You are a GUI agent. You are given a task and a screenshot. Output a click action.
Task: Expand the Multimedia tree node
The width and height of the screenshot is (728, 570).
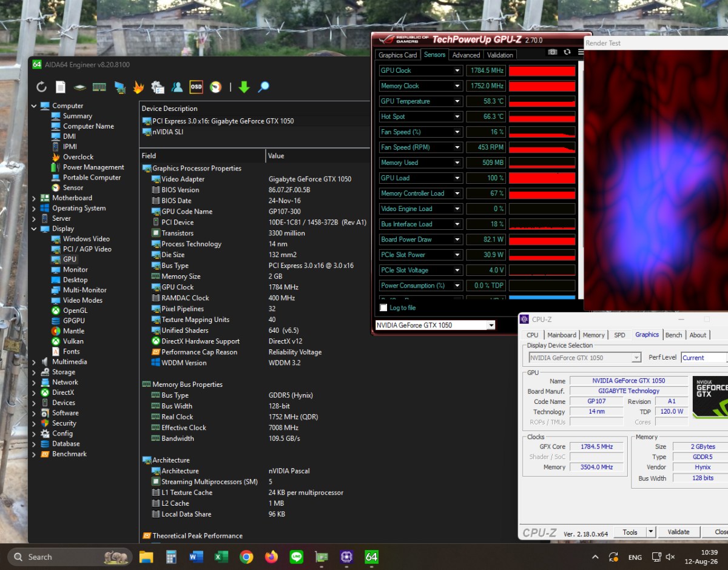tap(34, 362)
